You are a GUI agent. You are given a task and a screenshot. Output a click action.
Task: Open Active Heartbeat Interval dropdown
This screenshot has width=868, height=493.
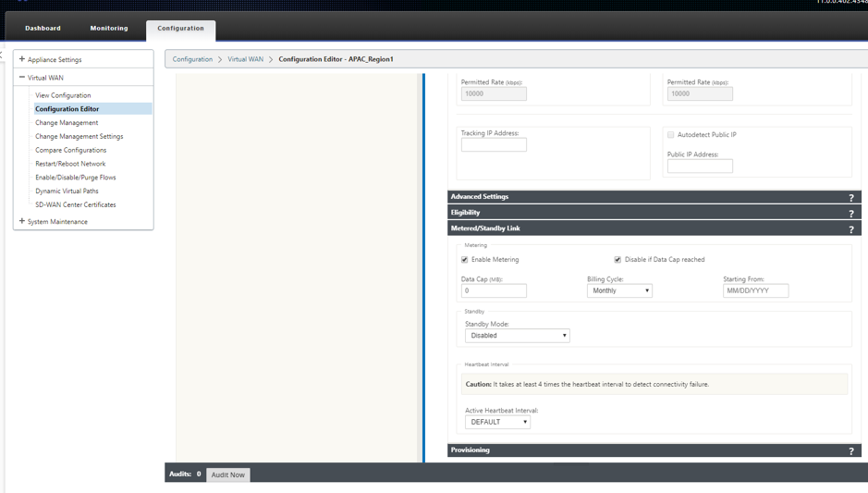pyautogui.click(x=497, y=422)
